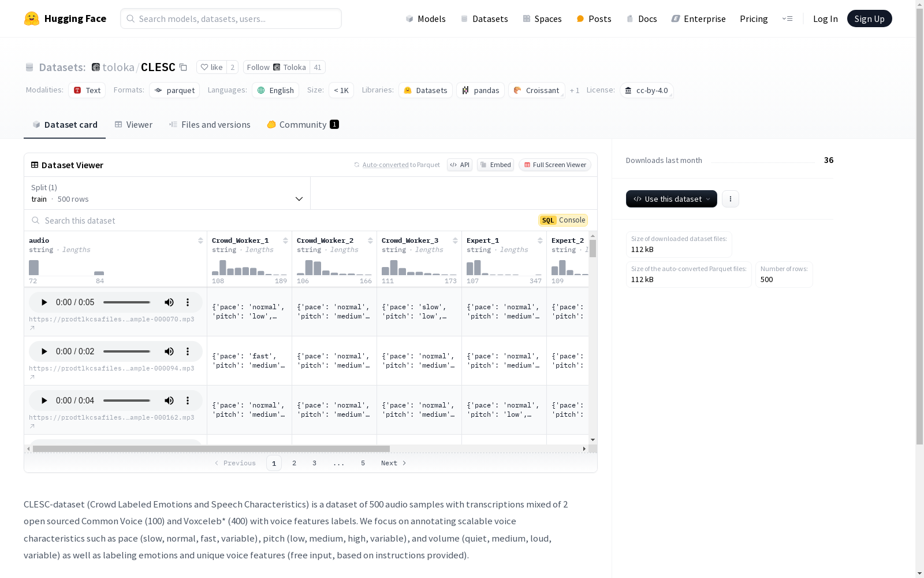
Task: Mute the 0:02 audio clip
Action: [169, 351]
